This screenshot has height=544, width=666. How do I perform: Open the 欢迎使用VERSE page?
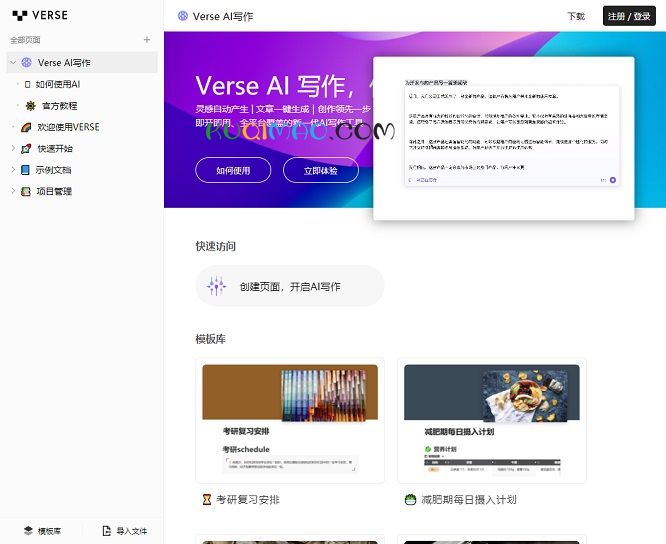68,127
